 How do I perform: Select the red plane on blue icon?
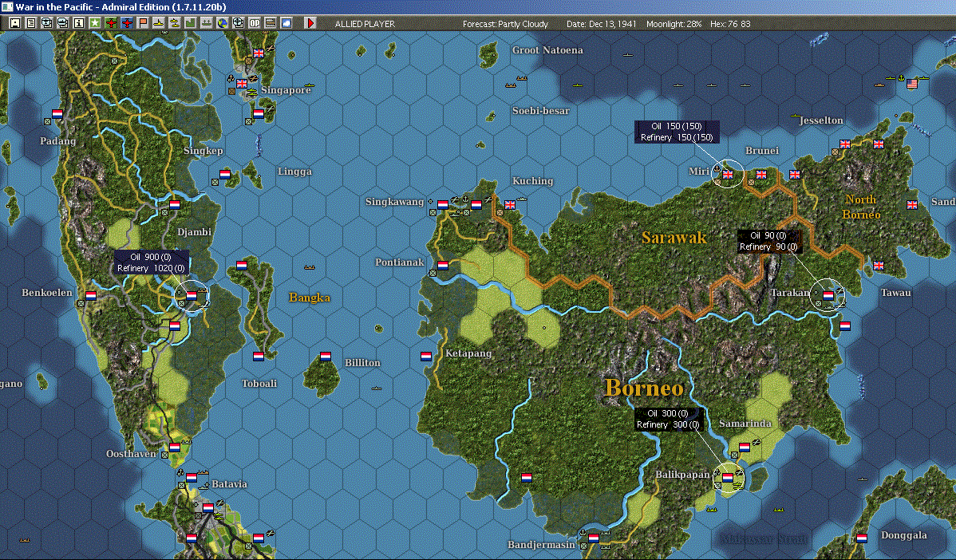tap(126, 23)
